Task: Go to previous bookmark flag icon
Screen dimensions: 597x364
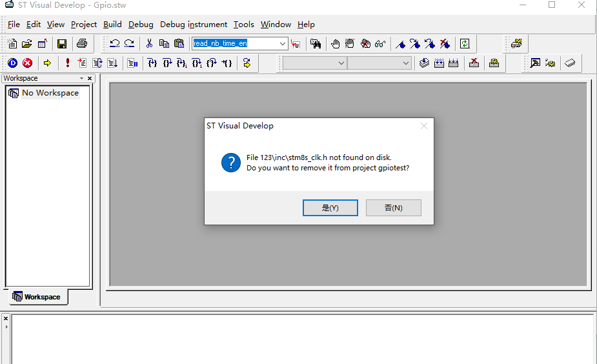Action: click(430, 44)
